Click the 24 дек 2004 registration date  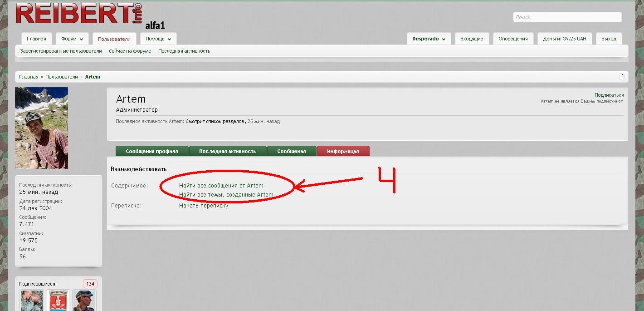[x=35, y=208]
